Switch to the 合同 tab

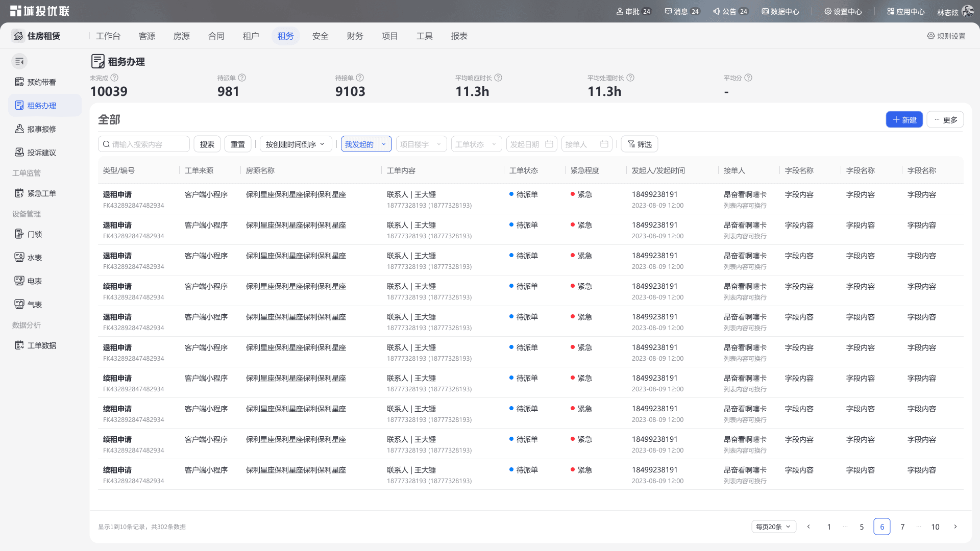point(216,36)
